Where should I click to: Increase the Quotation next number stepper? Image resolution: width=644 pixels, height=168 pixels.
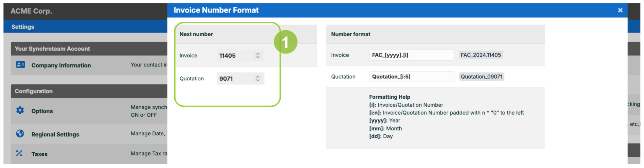258,76
